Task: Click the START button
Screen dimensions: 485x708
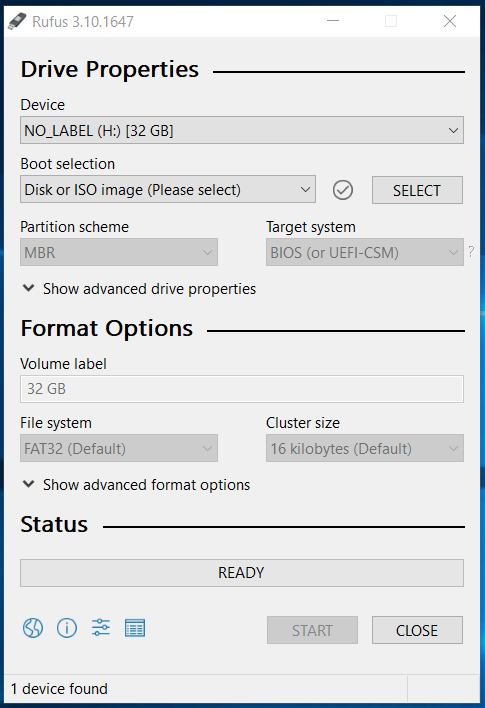Action: point(312,630)
